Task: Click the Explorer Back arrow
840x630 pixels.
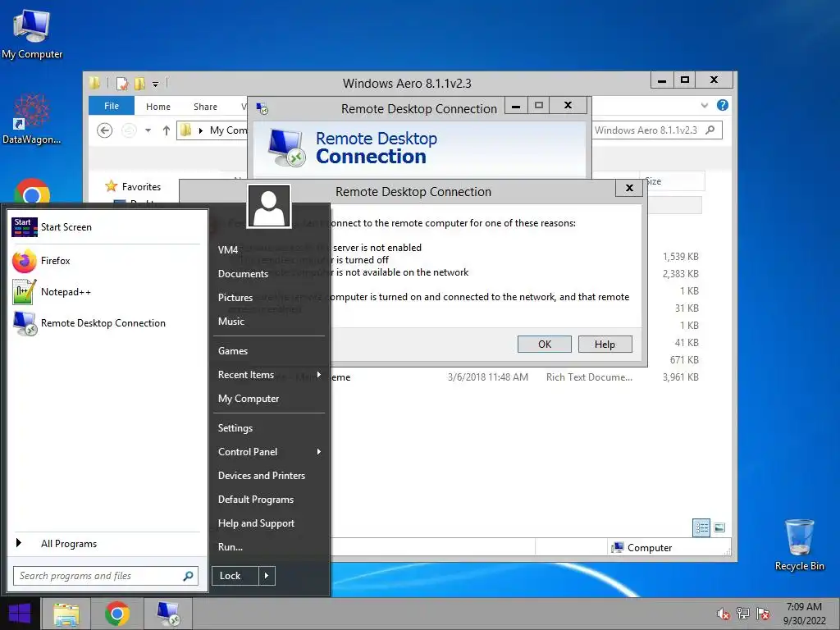Action: (x=105, y=130)
